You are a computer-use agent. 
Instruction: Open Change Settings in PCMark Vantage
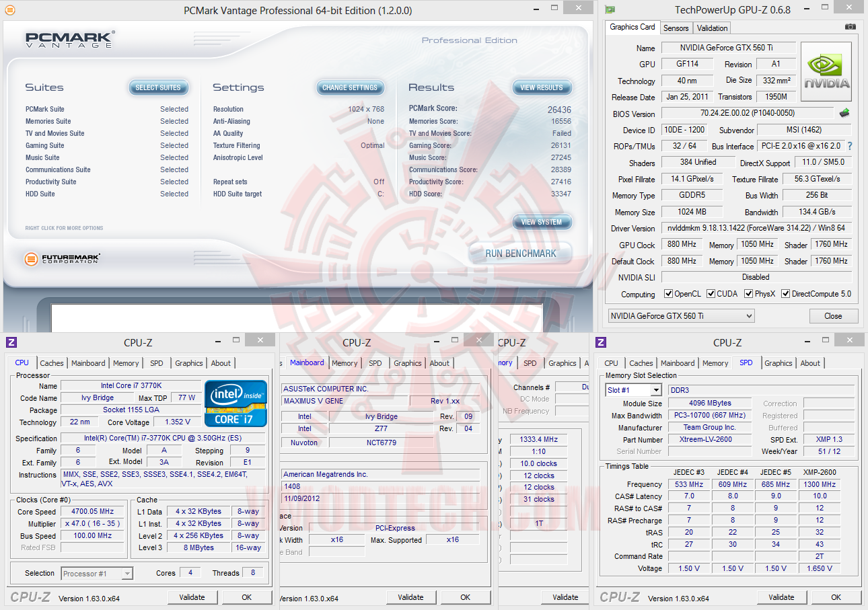coord(350,87)
